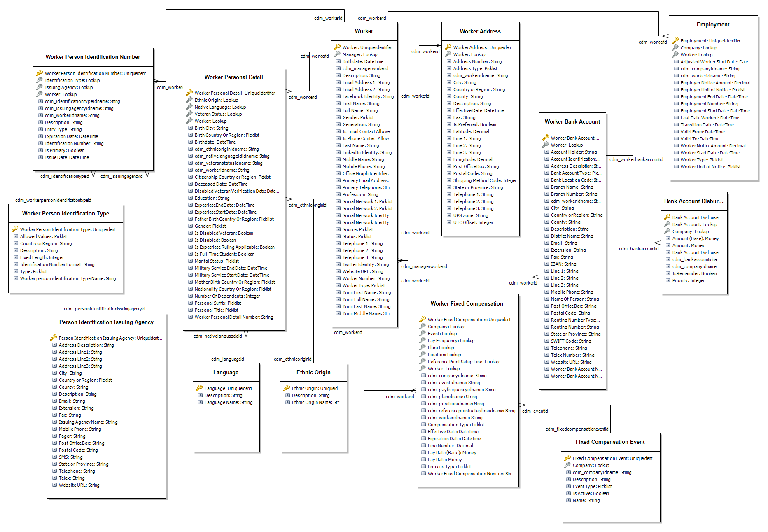Image resolution: width=768 pixels, height=532 pixels.
Task: Select the Identification Number Format attribute
Action: pyautogui.click(x=57, y=264)
